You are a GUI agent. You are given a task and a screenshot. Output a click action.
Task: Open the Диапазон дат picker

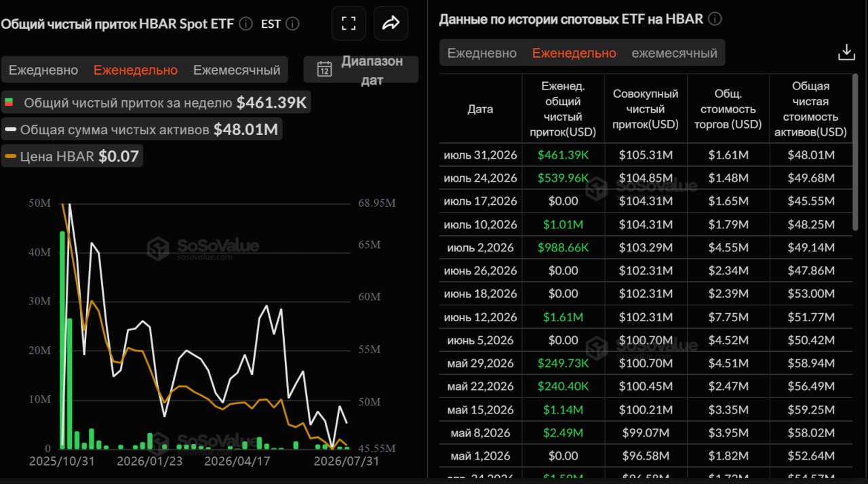[361, 70]
